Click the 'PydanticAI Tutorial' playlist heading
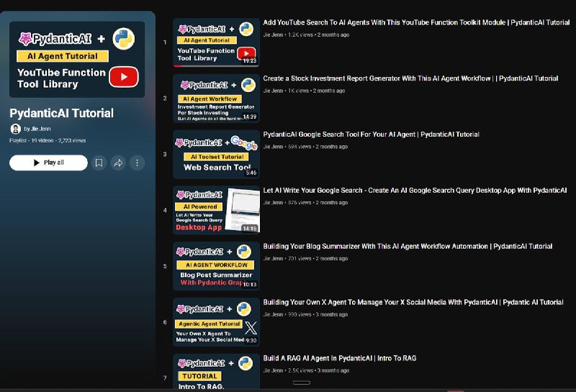The image size is (576, 392). tap(62, 113)
